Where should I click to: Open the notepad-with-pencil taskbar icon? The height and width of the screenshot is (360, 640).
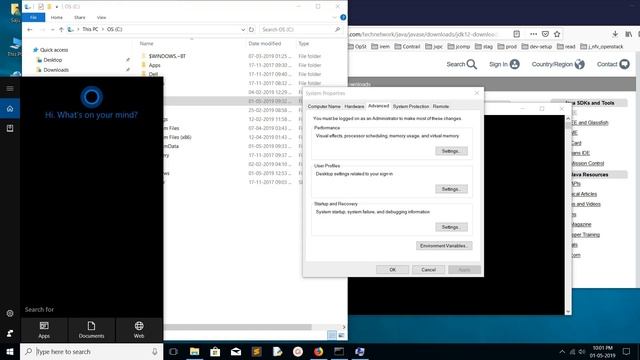[277, 351]
